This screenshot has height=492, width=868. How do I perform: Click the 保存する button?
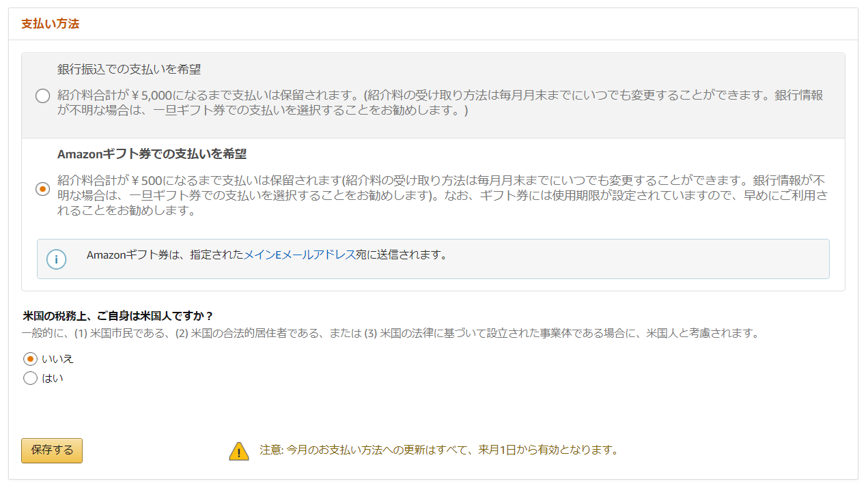click(52, 450)
